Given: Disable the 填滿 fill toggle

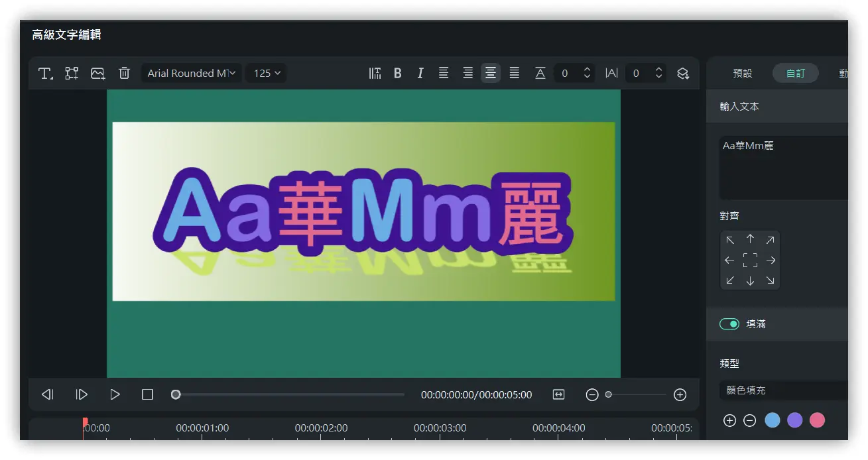Looking at the screenshot, I should (729, 323).
